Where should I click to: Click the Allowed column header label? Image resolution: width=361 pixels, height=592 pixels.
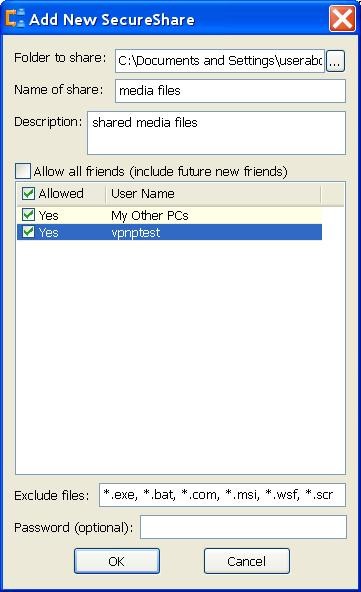pyautogui.click(x=61, y=194)
